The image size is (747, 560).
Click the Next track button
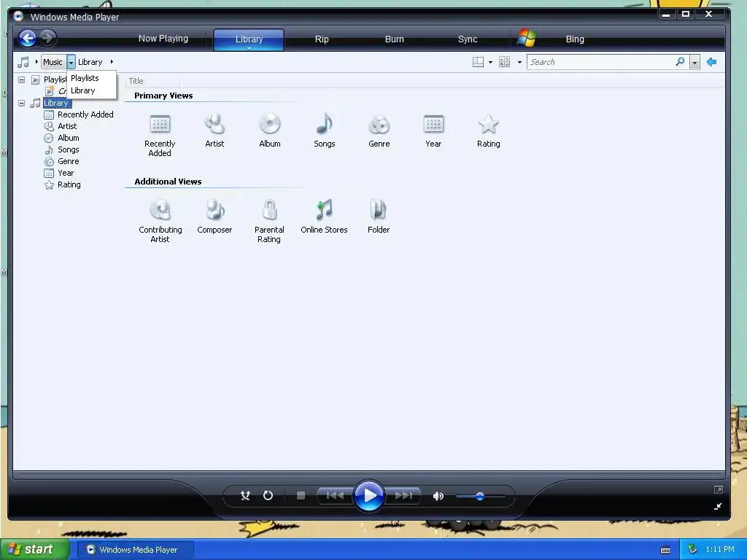pos(403,496)
